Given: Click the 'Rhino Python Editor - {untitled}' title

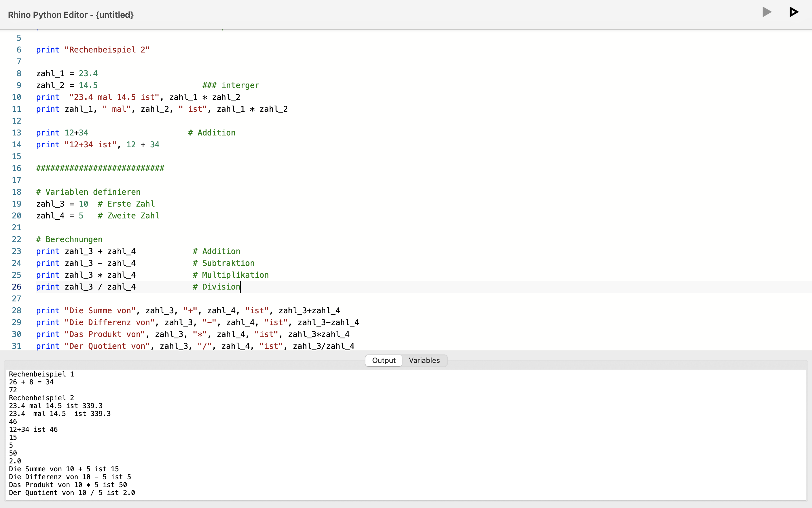Looking at the screenshot, I should coord(71,15).
